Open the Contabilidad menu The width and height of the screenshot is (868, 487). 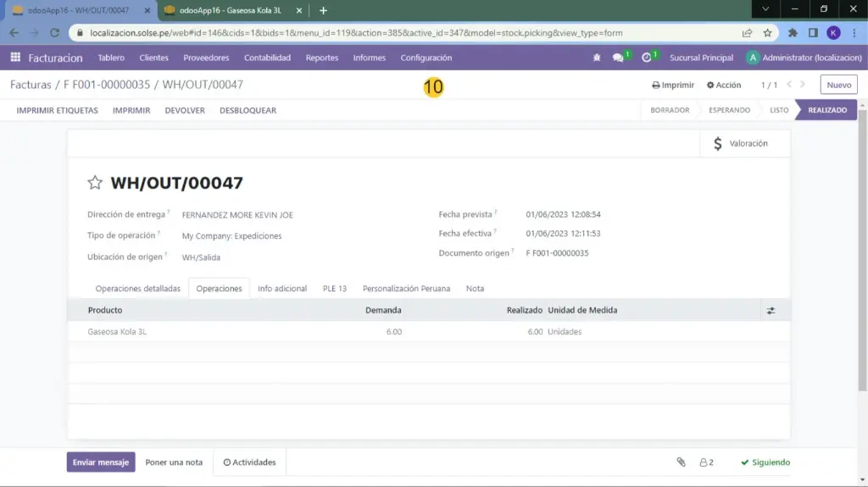click(x=267, y=58)
